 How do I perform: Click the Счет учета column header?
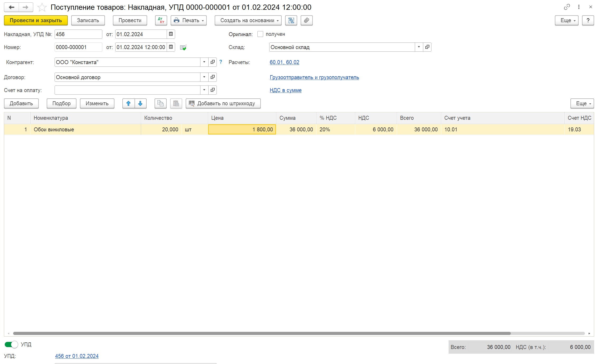coord(503,118)
